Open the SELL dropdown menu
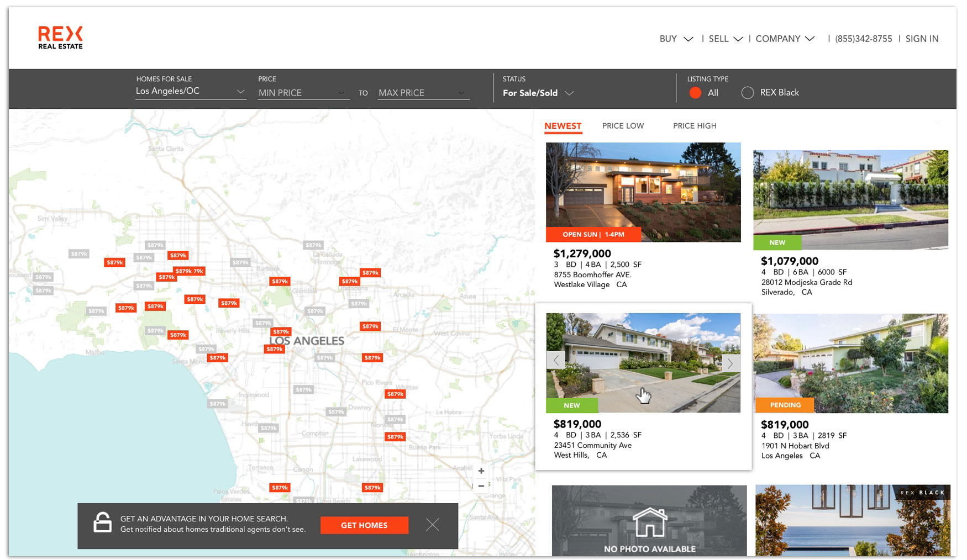Viewport: 967px width, 560px height. point(726,39)
